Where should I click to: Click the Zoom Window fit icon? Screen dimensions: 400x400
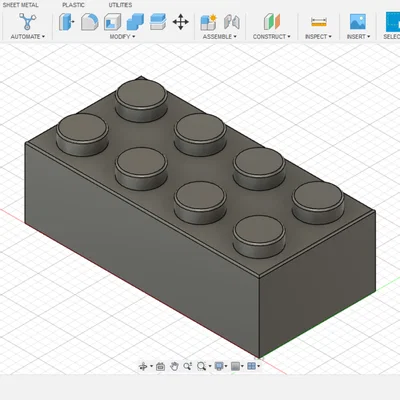click(201, 366)
